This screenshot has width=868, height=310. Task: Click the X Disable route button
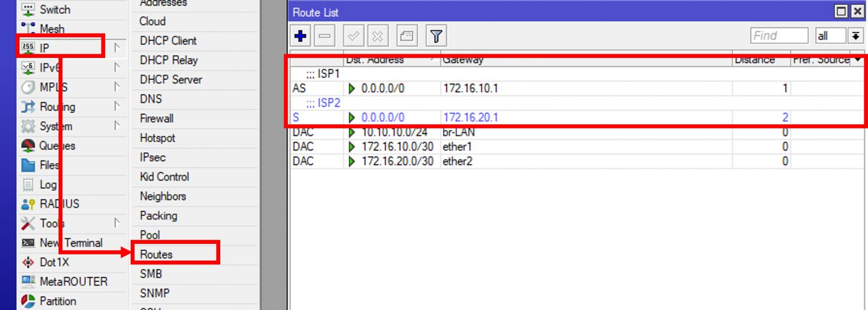[x=378, y=36]
